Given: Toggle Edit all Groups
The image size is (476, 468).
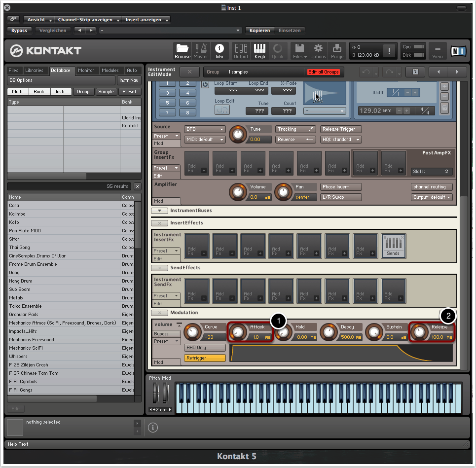Looking at the screenshot, I should 324,72.
